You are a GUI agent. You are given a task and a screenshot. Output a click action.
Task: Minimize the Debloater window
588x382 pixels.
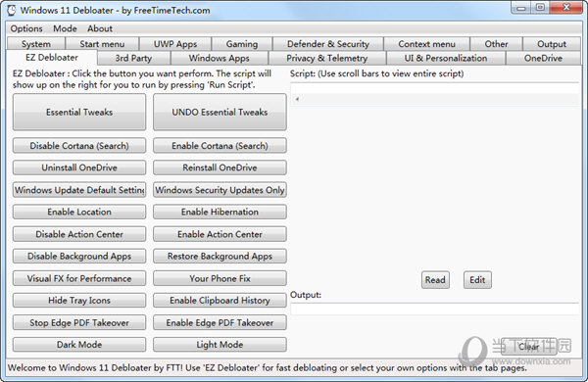tap(521, 8)
